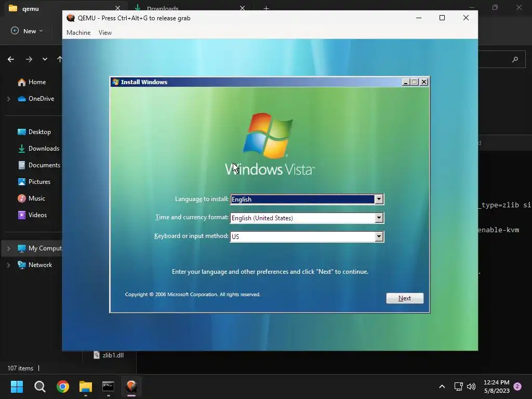Image resolution: width=532 pixels, height=399 pixels.
Task: Open Documents folder in File Explorer sidebar
Action: coord(39,165)
